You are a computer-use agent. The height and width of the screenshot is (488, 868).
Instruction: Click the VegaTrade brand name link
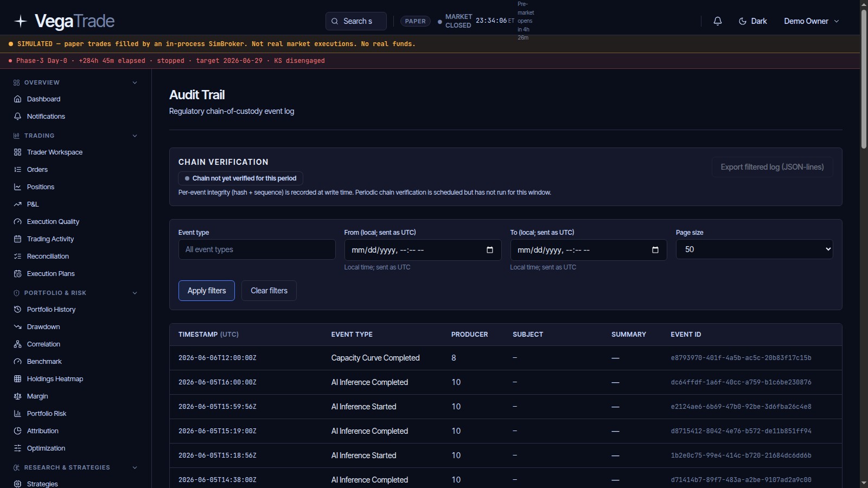click(x=74, y=21)
